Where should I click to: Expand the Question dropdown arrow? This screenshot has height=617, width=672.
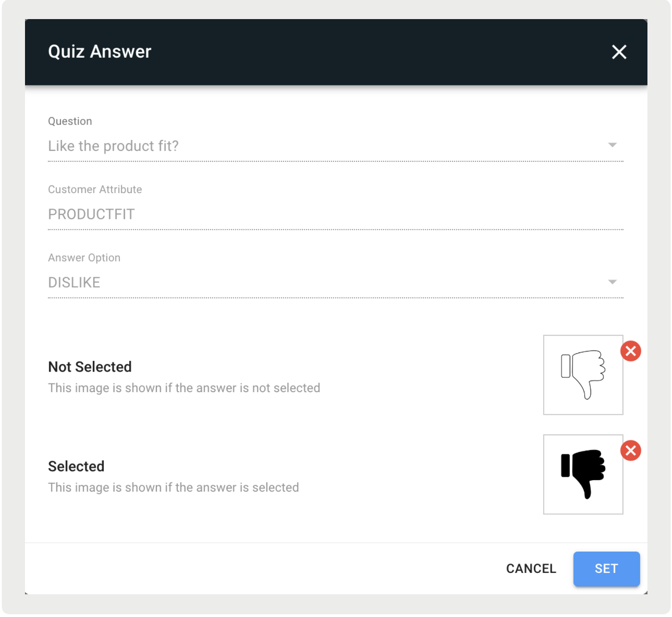click(x=612, y=145)
